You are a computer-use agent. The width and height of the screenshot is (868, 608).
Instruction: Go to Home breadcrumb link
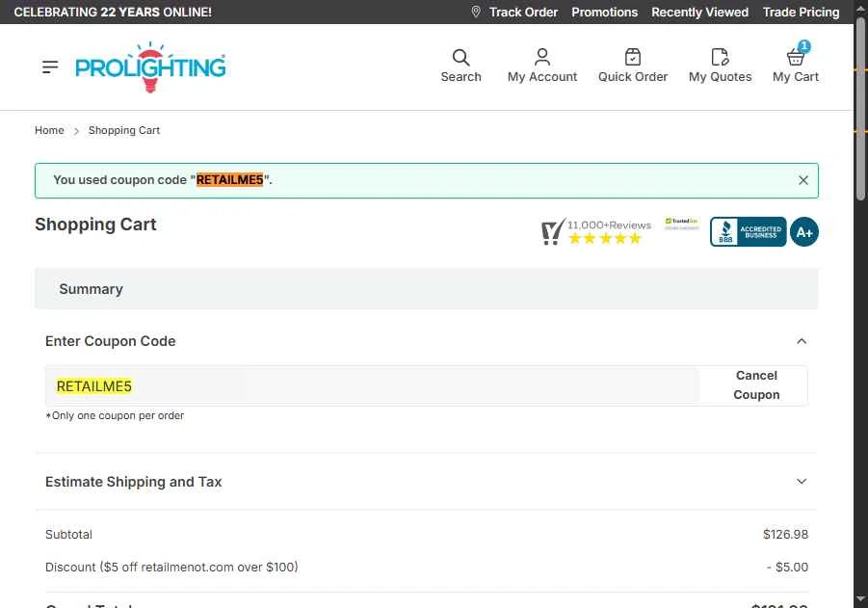49,130
